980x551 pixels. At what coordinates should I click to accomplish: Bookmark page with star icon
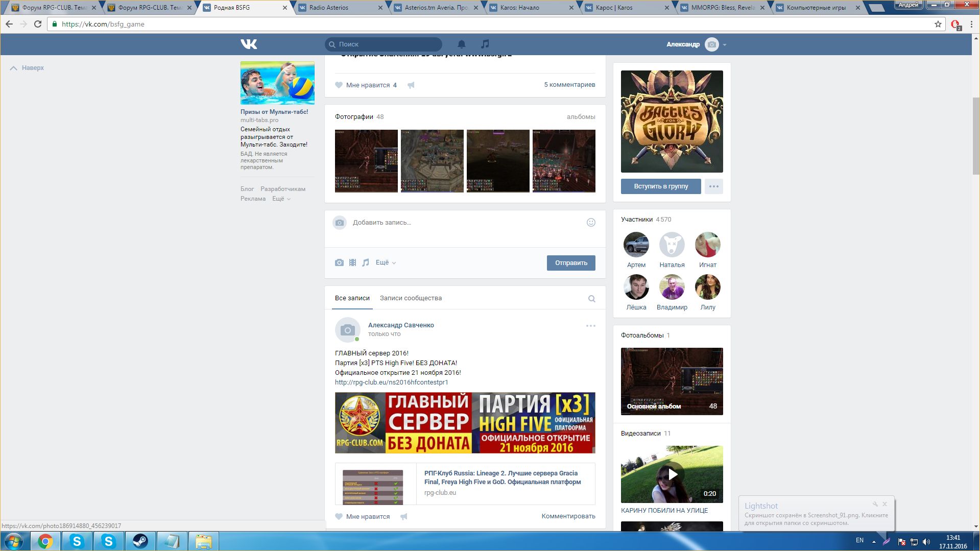tap(938, 24)
